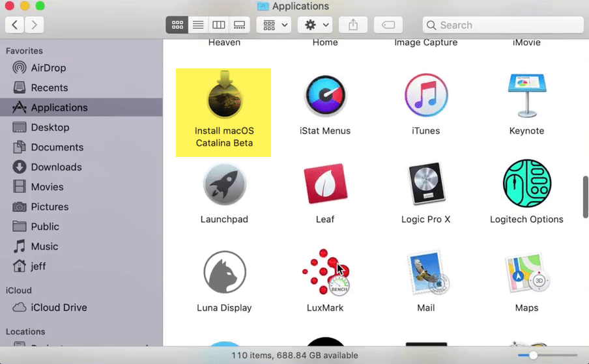Open iCloud Drive in the sidebar
Screen dimensions: 589x364
coord(81,308)
